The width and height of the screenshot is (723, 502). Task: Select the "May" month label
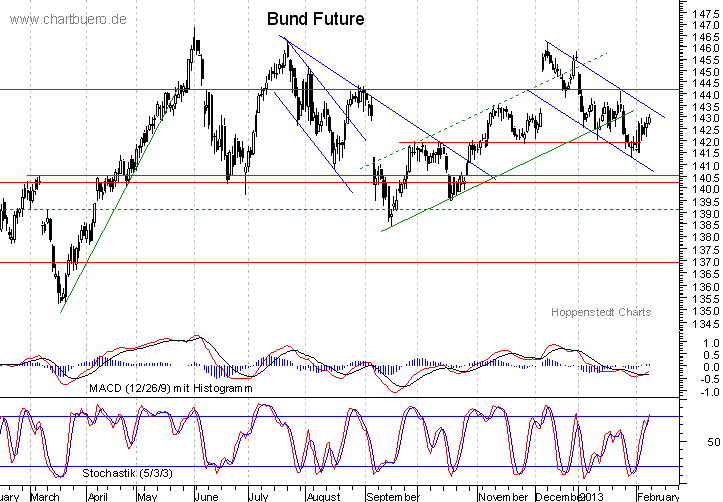coord(147,497)
